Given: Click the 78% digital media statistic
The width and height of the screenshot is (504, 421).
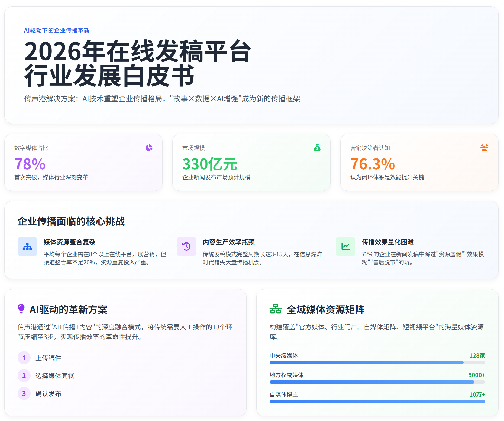Looking at the screenshot, I should [x=30, y=164].
